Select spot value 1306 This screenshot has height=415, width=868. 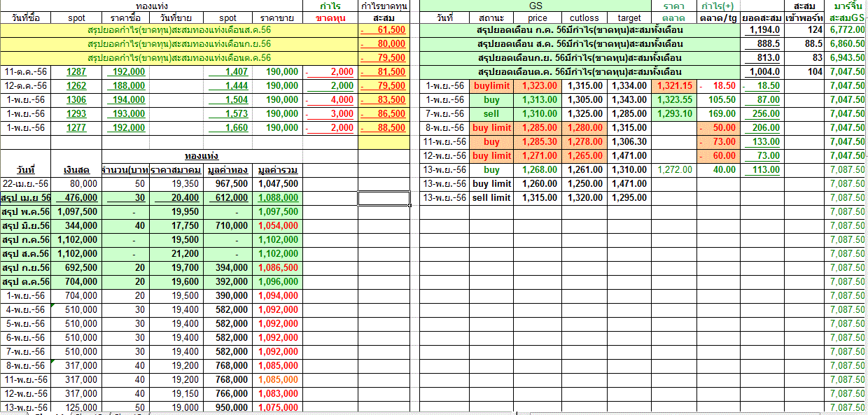[x=77, y=99]
